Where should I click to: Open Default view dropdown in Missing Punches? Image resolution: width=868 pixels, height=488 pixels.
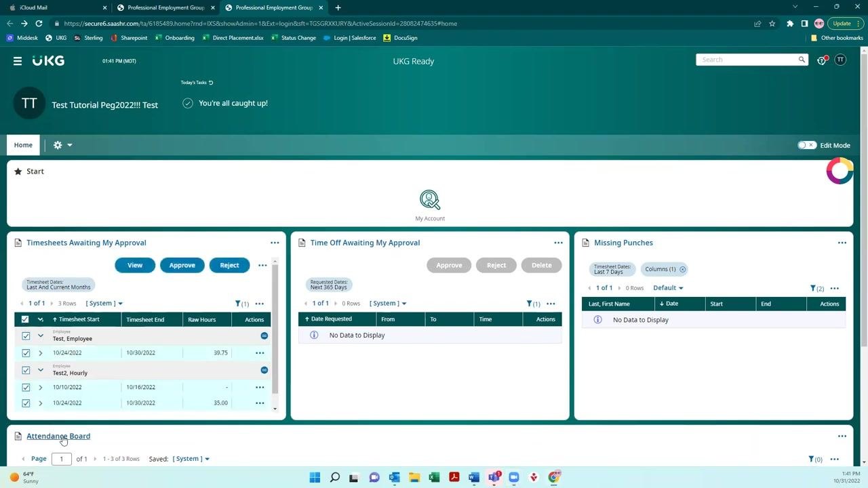[668, 288]
